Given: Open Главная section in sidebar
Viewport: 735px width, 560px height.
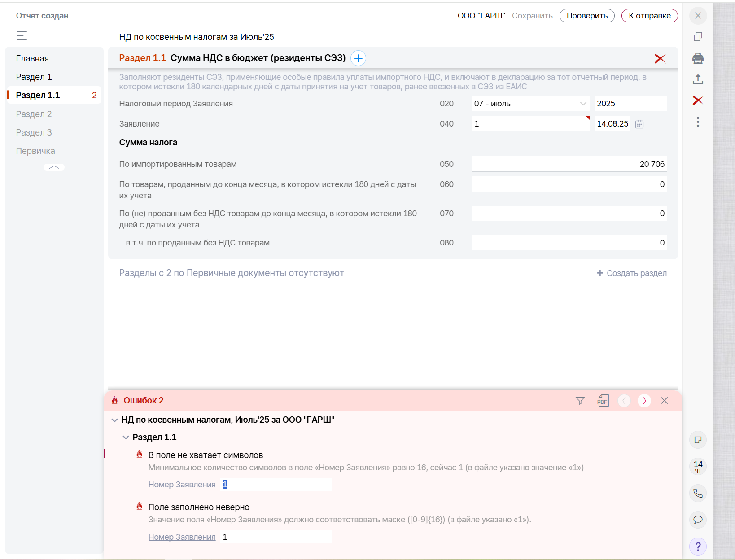Looking at the screenshot, I should pyautogui.click(x=32, y=58).
